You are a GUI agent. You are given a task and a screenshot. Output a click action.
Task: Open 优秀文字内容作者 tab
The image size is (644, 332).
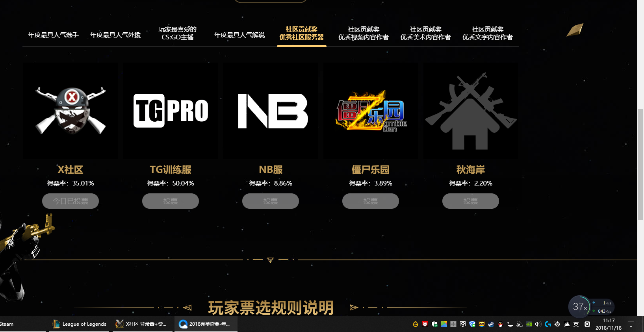coord(488,33)
